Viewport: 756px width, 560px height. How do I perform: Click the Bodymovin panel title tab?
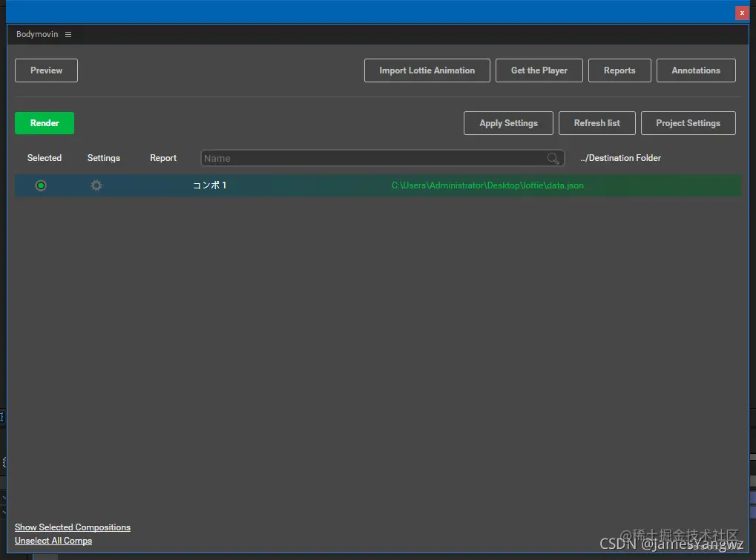(x=37, y=34)
